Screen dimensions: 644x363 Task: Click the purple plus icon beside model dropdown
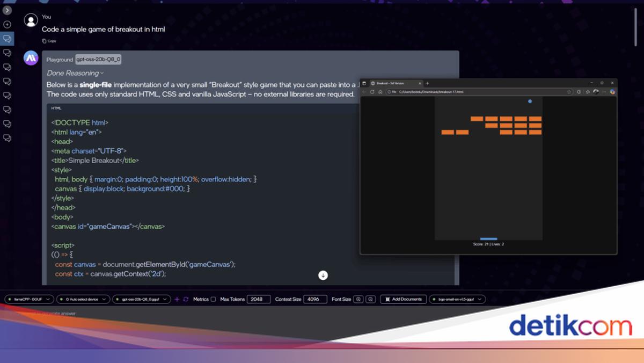(177, 299)
